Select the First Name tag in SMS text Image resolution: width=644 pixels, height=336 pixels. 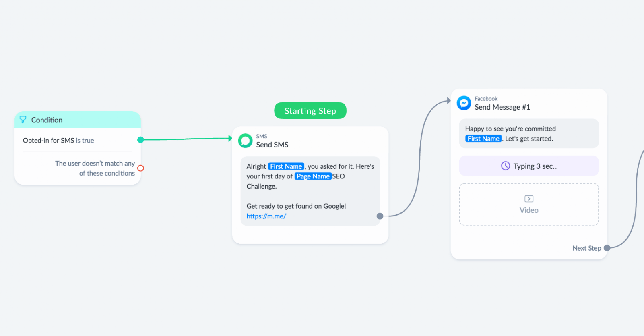[x=286, y=166]
